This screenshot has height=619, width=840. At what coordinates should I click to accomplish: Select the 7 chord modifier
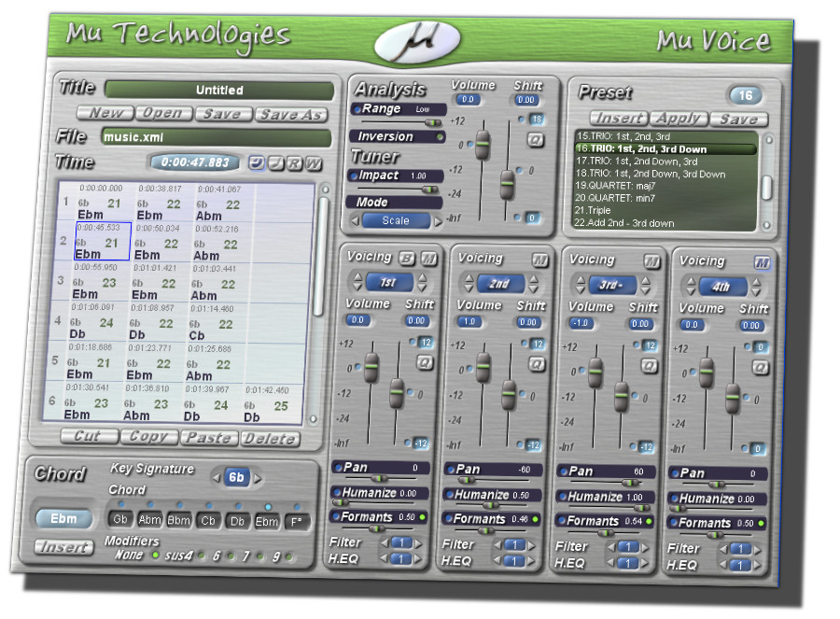[x=259, y=556]
